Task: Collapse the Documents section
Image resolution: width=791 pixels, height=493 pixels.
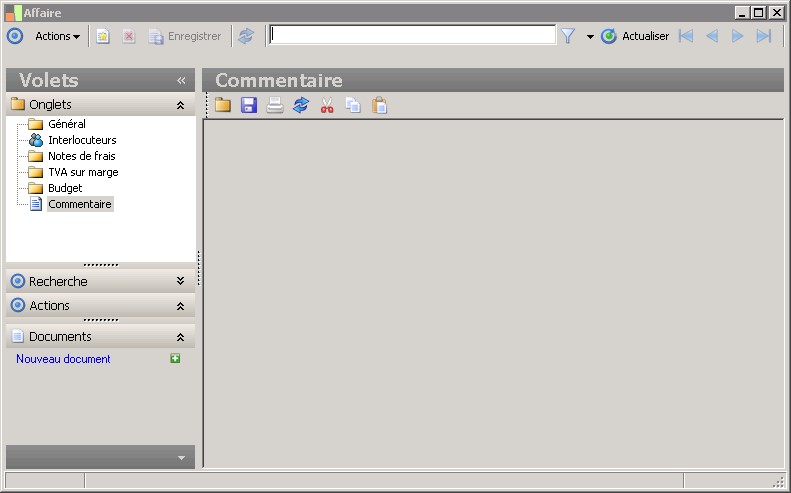Action: [x=180, y=337]
